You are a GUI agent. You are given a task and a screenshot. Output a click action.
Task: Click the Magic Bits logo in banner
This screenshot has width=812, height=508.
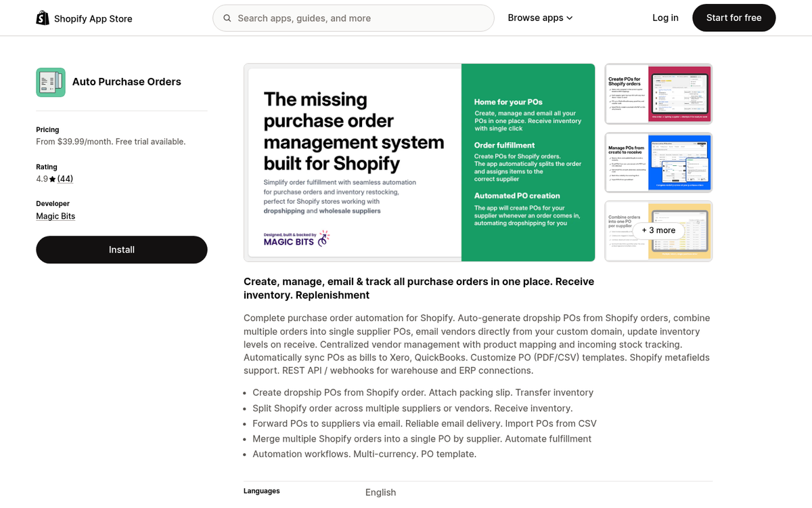point(296,238)
